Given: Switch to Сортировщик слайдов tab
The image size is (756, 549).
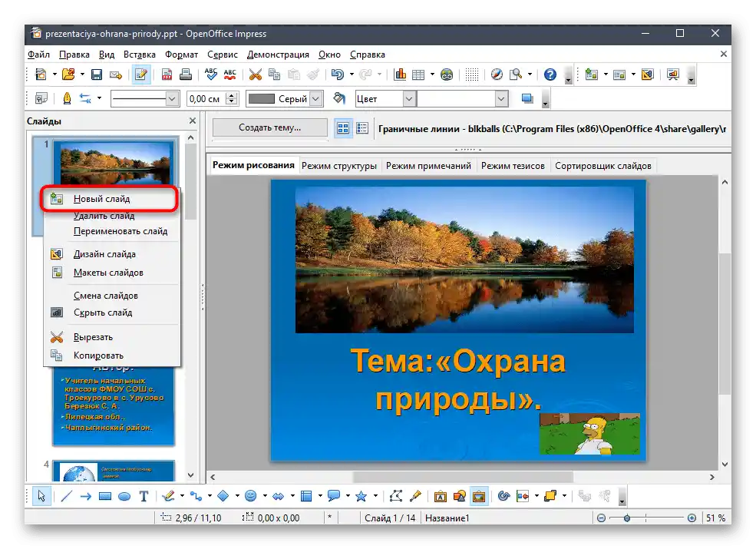Looking at the screenshot, I should (x=602, y=165).
